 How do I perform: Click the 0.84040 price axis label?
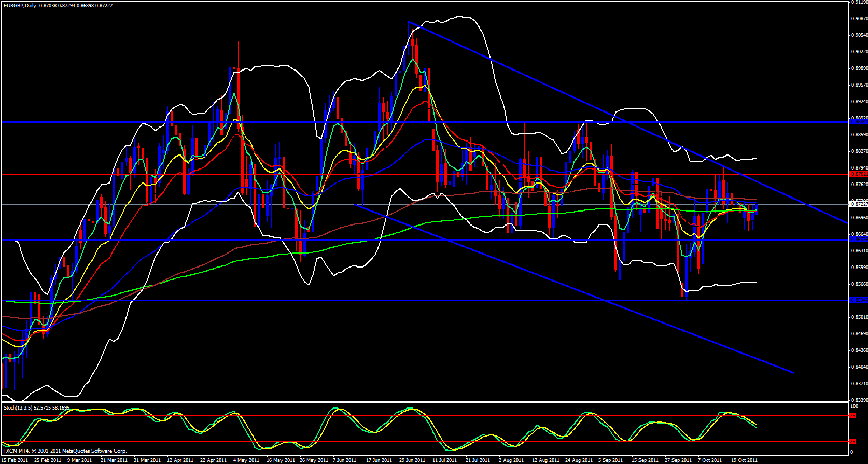[x=859, y=367]
